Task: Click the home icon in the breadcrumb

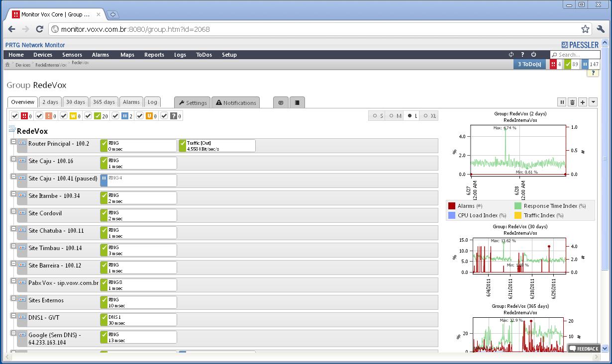Action: coord(7,65)
